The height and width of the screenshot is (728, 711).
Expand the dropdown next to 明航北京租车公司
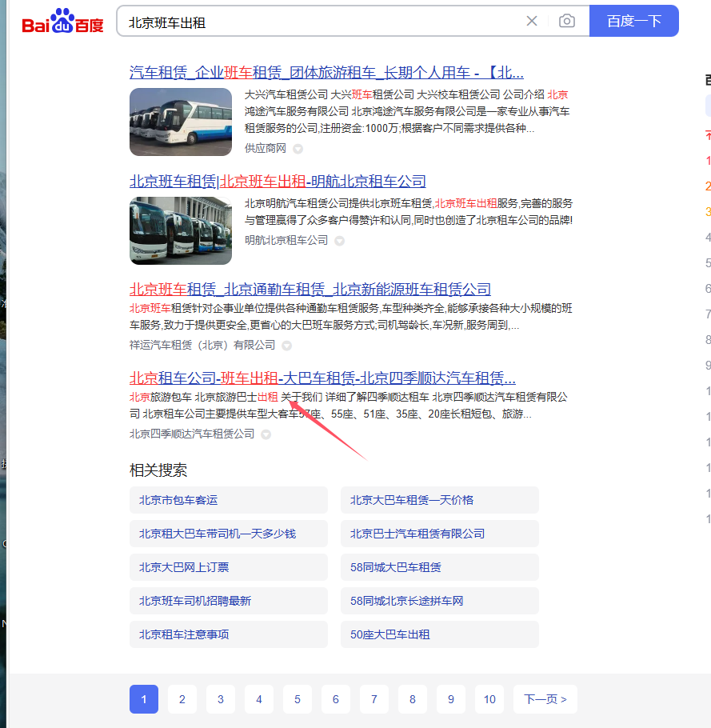coord(340,241)
